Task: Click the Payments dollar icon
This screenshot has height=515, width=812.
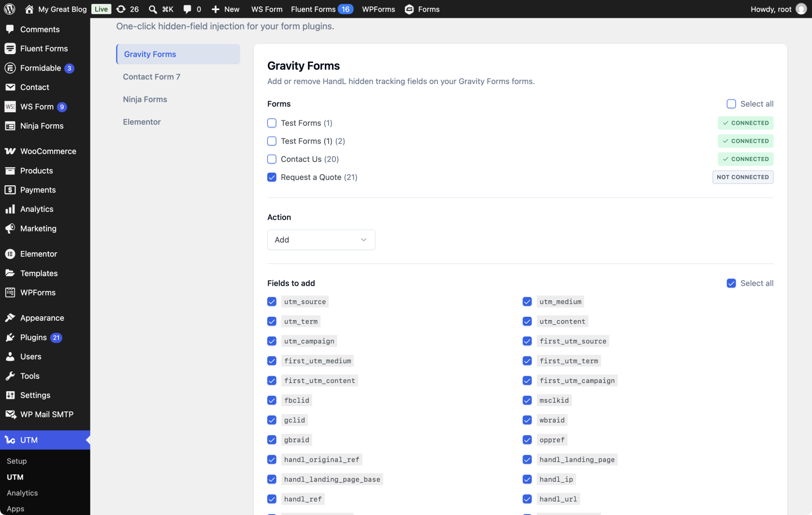Action: point(10,190)
